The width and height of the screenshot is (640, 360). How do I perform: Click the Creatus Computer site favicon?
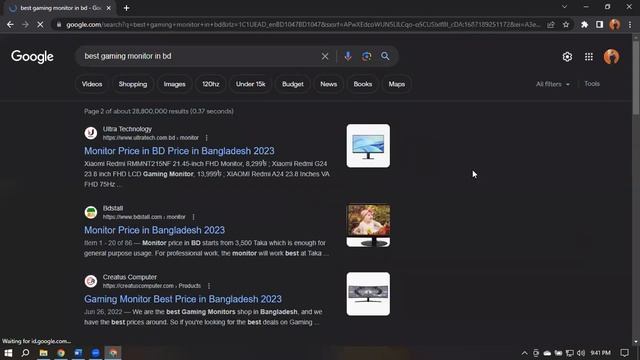tap(91, 281)
